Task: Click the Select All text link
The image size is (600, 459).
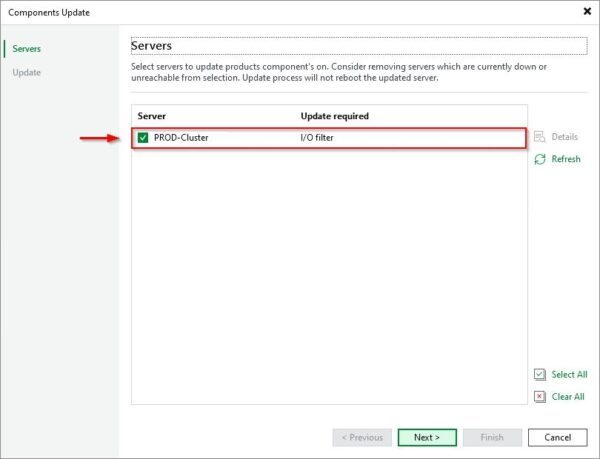Action: 569,374
